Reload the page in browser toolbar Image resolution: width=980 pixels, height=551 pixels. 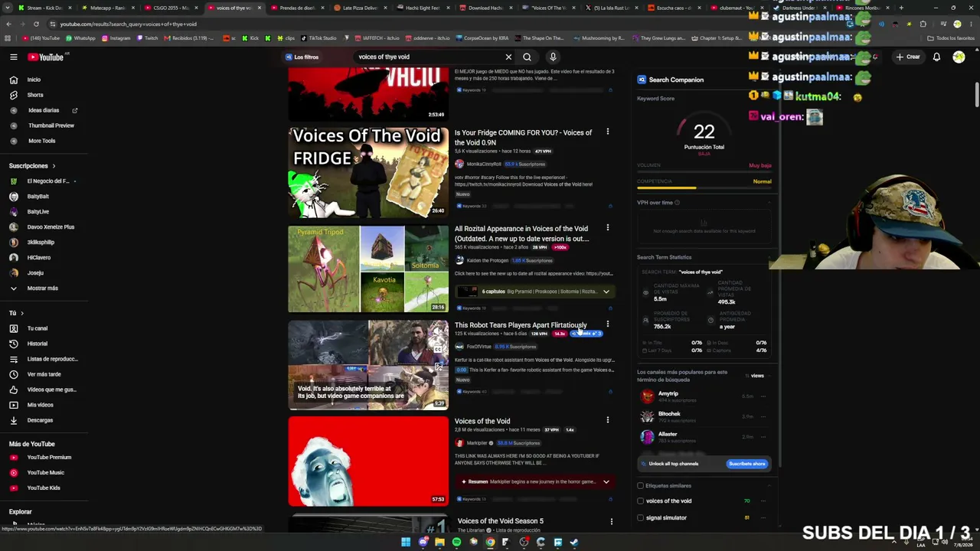36,24
